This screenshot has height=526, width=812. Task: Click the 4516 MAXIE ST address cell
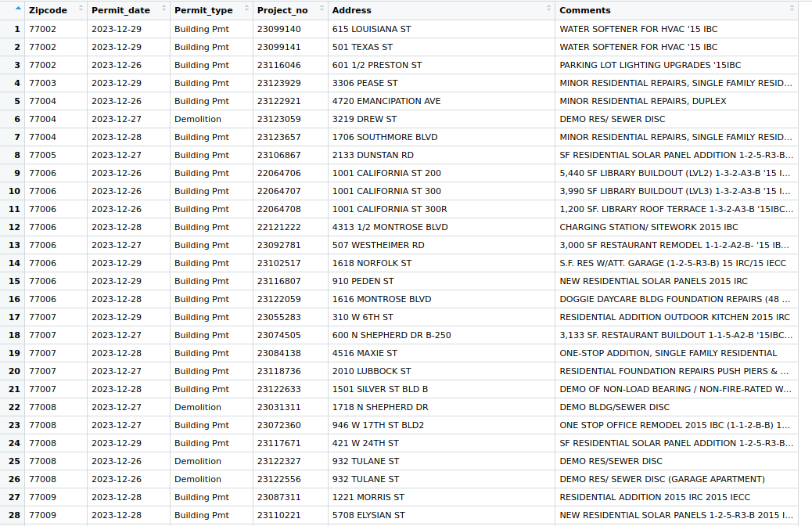(x=365, y=353)
